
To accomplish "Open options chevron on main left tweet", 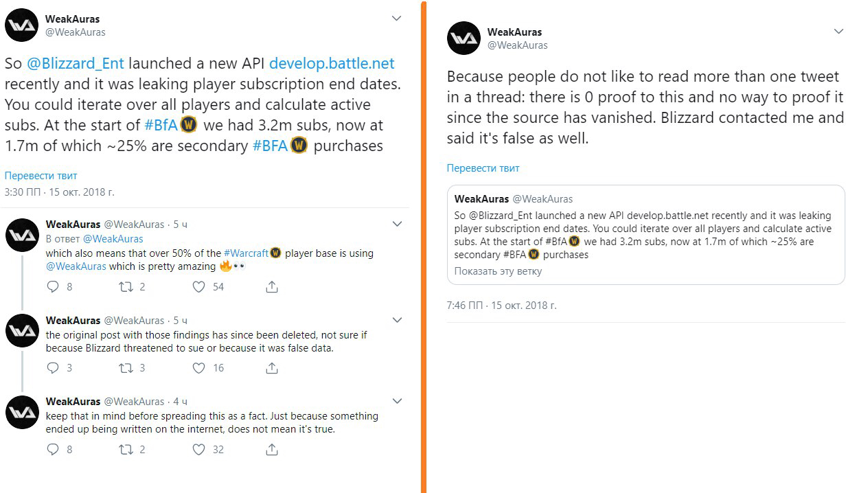I will tap(396, 19).
